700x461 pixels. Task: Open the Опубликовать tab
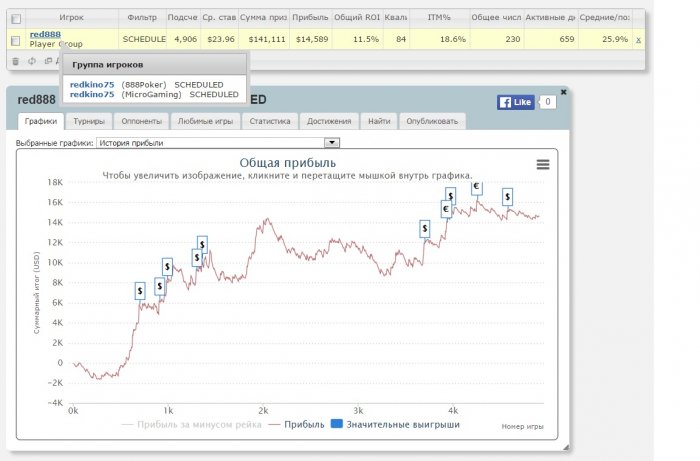tap(432, 121)
